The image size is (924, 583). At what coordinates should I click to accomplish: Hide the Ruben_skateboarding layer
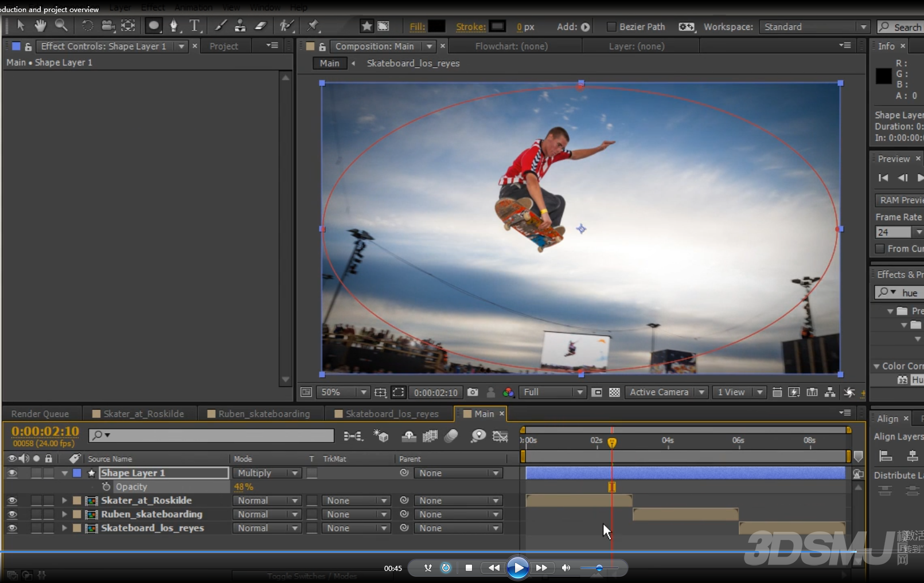[12, 514]
